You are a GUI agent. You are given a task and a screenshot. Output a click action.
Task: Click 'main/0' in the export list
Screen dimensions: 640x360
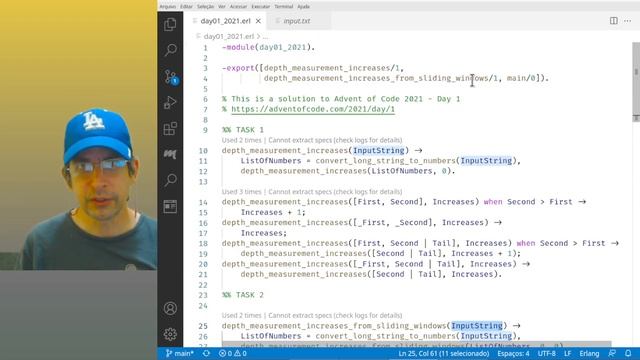[x=521, y=78]
